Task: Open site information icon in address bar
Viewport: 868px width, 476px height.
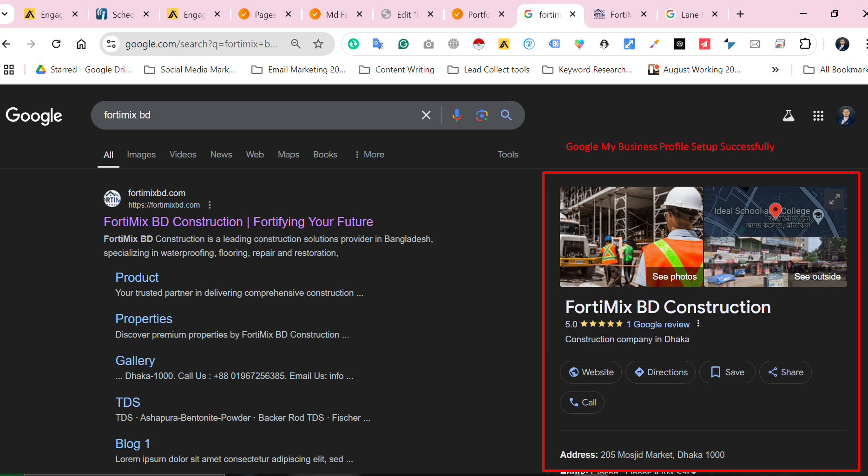Action: pyautogui.click(x=112, y=44)
